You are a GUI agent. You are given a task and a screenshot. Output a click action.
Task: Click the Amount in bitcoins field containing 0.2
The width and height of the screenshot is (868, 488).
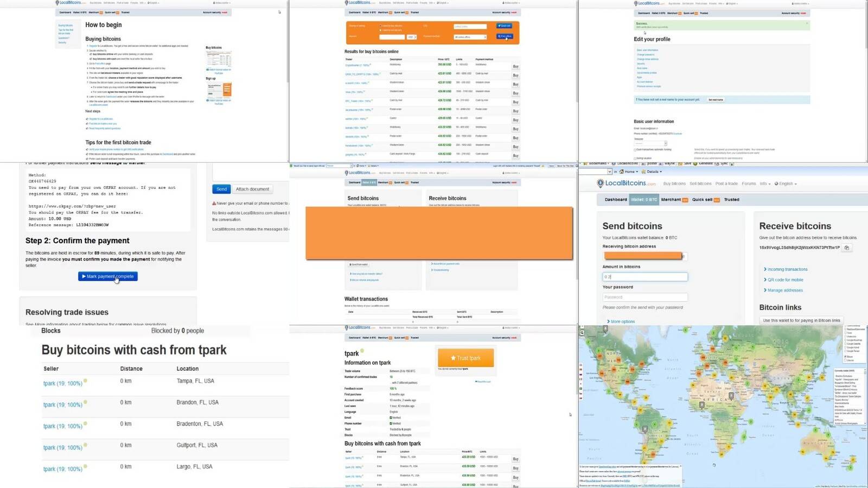pos(645,277)
